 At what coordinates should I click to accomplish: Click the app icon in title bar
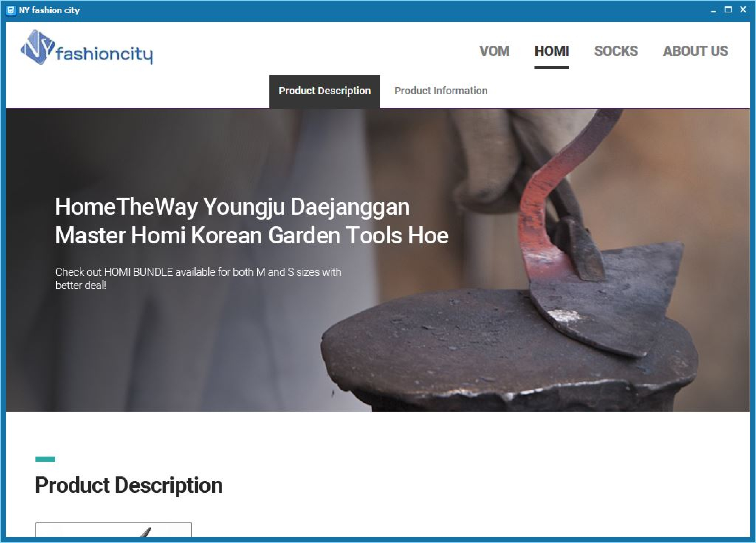(x=11, y=10)
